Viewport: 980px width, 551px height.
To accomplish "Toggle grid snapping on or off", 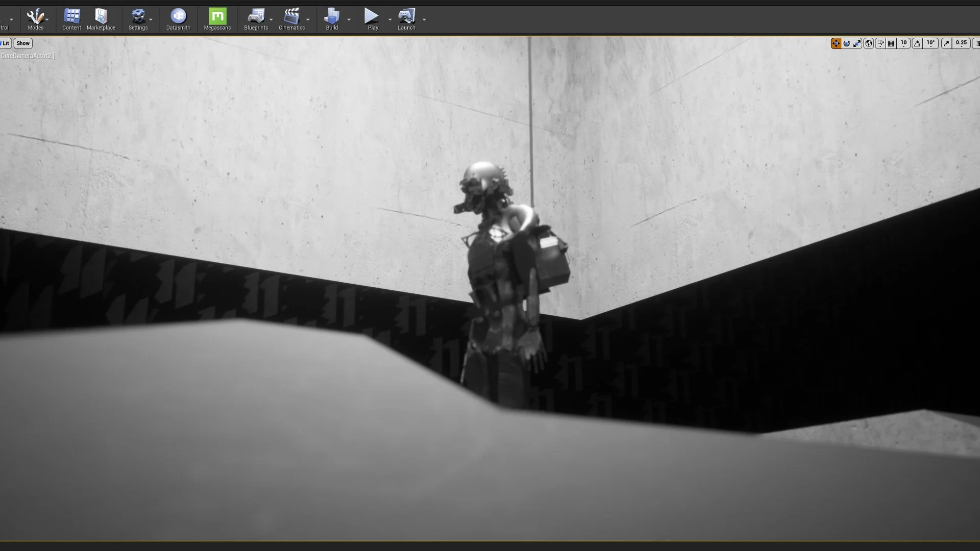I will (891, 43).
